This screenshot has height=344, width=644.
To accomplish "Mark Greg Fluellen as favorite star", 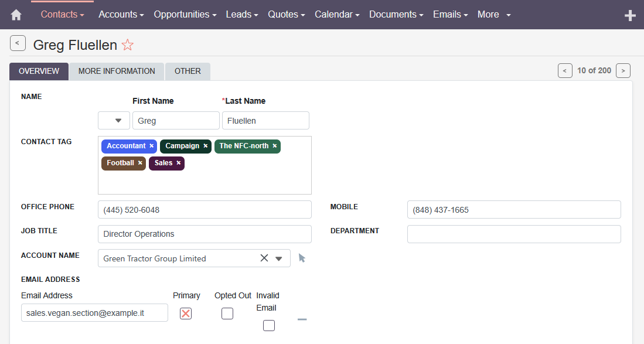I will (128, 45).
